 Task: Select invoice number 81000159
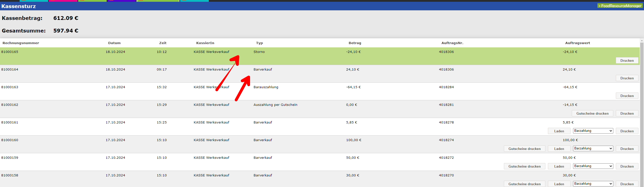click(10, 158)
